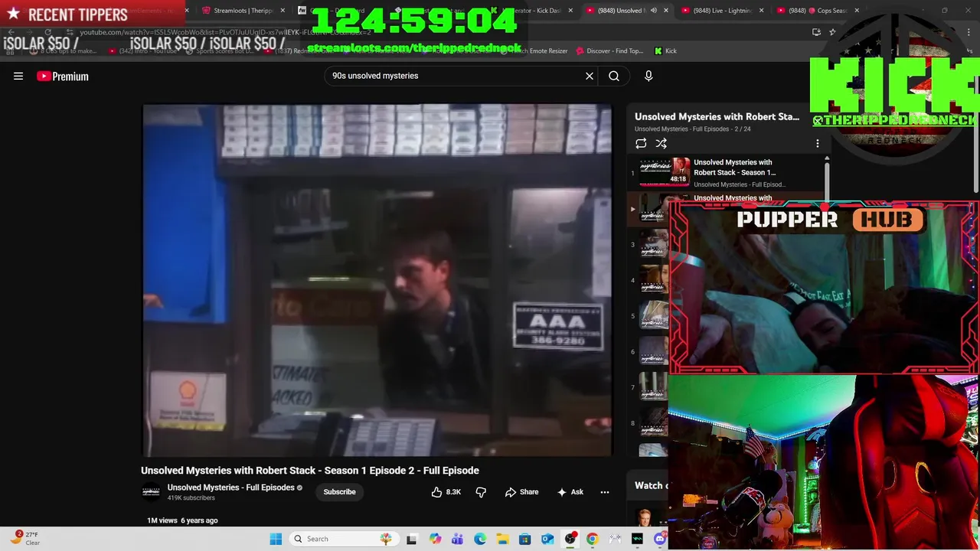Open Microsoft Edge on the taskbar
Image resolution: width=980 pixels, height=551 pixels.
pyautogui.click(x=480, y=539)
